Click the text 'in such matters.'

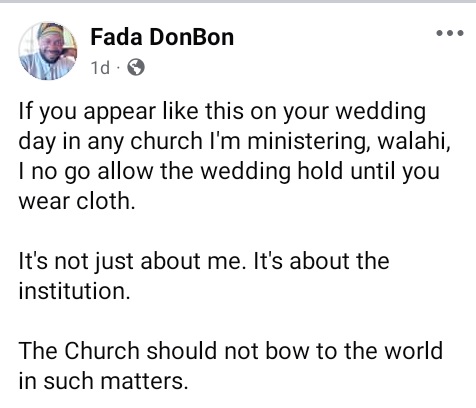[x=103, y=381]
